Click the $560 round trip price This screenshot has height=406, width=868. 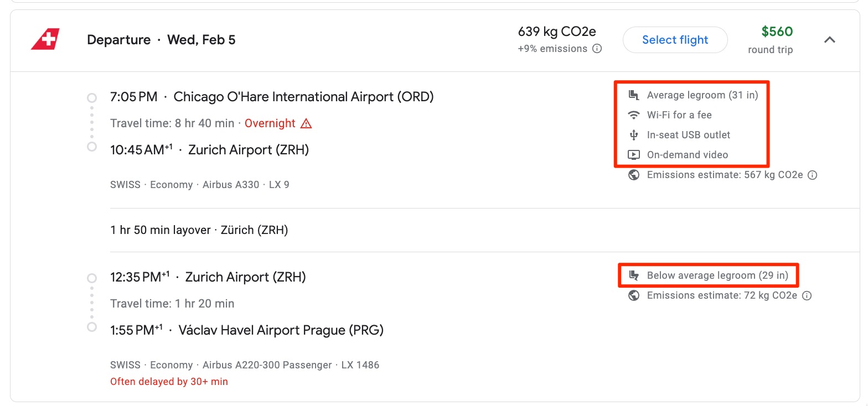click(x=777, y=32)
